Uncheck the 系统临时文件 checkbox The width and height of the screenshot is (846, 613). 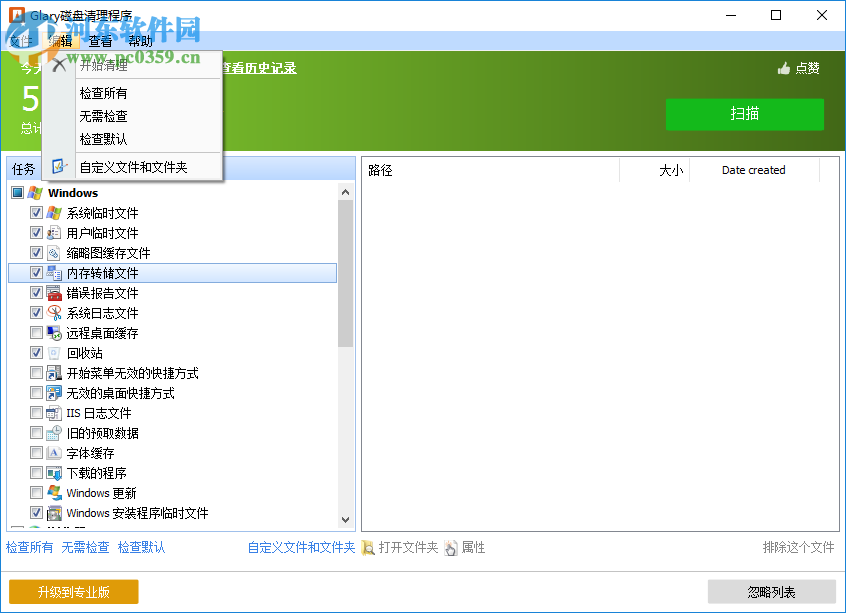(36, 212)
